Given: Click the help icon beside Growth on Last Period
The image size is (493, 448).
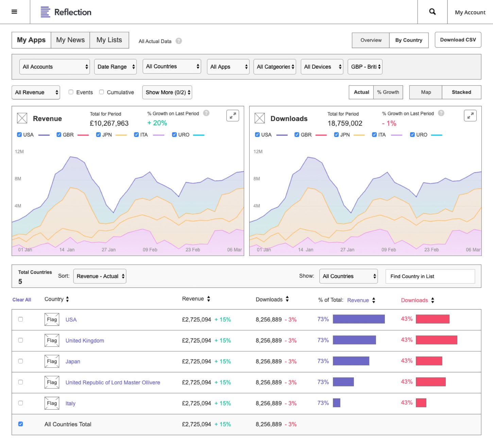Looking at the screenshot, I should point(206,113).
